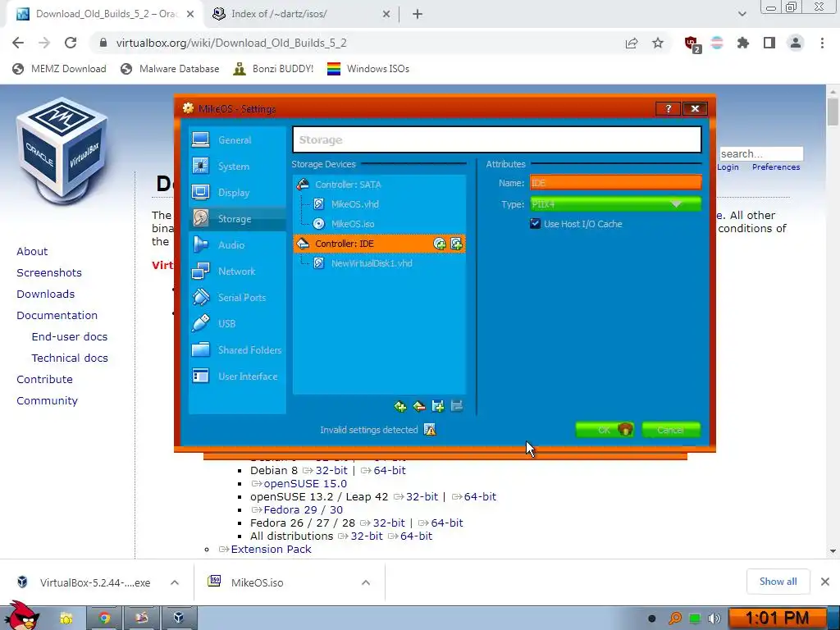Open the Windows ISOs bookmark
The height and width of the screenshot is (630, 840).
click(368, 69)
